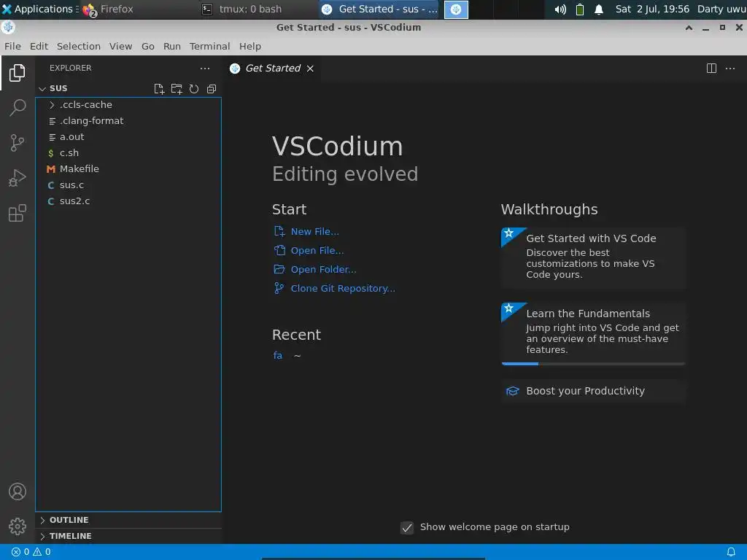The width and height of the screenshot is (747, 560).
Task: Open the Search view icon
Action: (18, 108)
